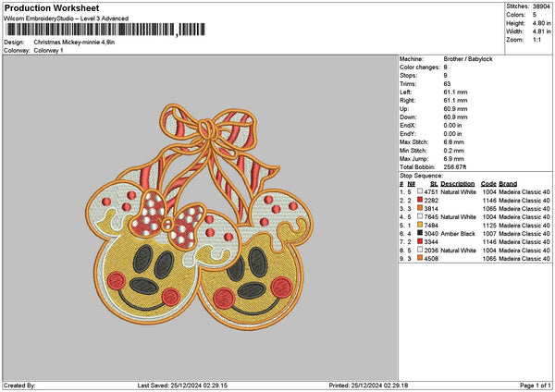
Task: Click the Stitches value 38904
Action: (541, 6)
